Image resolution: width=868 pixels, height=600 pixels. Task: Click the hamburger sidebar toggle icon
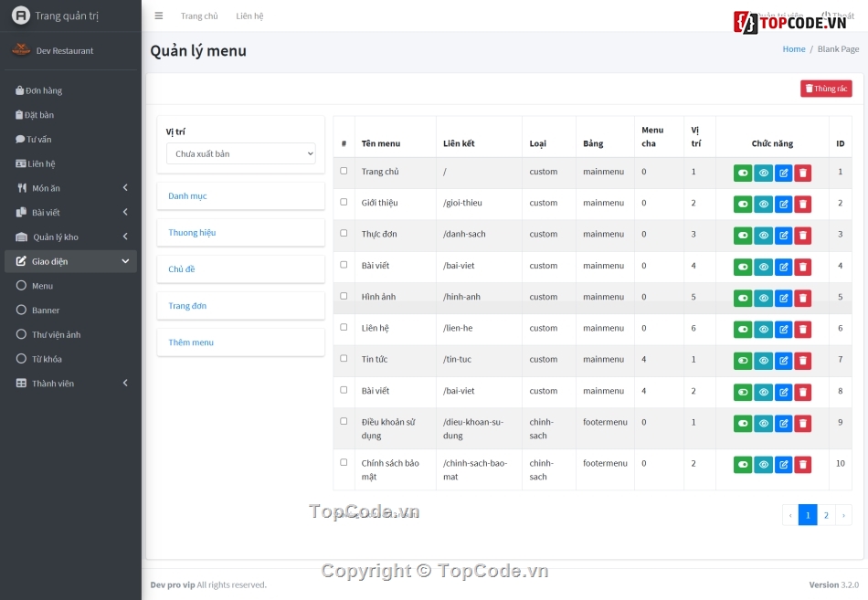[159, 16]
